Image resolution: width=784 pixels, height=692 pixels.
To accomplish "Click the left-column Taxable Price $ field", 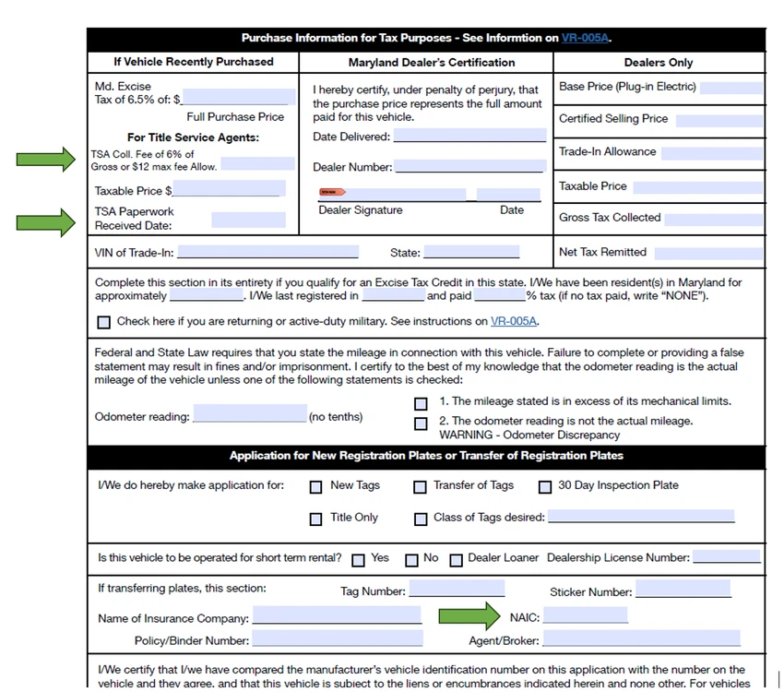I will [229, 188].
